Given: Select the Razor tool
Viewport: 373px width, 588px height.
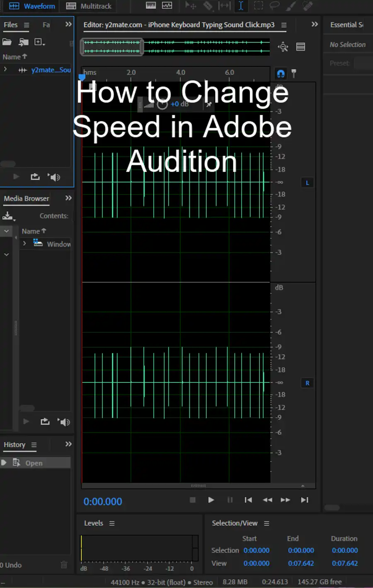Looking at the screenshot, I should point(208,6).
